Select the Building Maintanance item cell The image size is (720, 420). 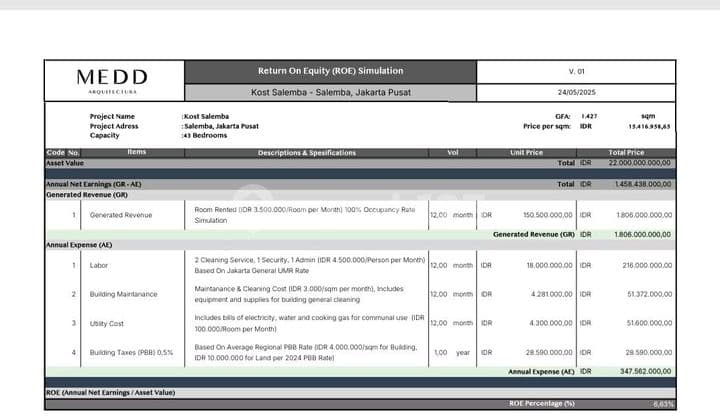(123, 294)
